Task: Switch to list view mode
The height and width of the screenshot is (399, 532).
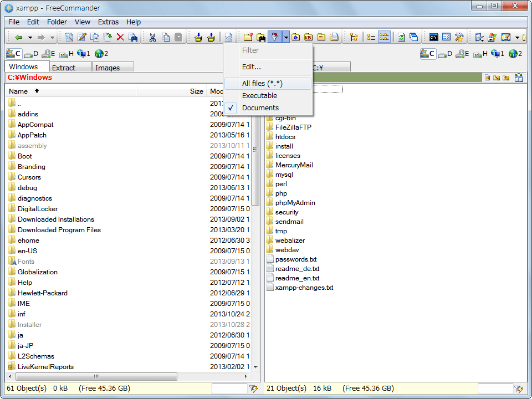Action: tap(371, 37)
